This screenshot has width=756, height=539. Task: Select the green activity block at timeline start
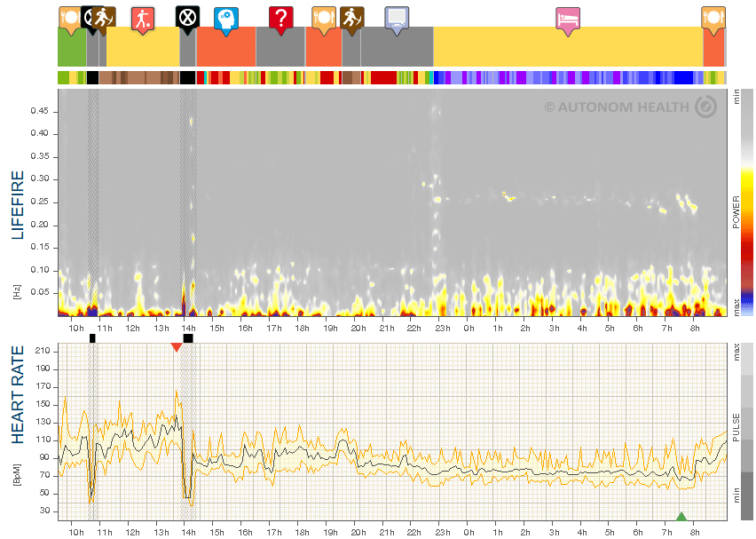click(x=72, y=47)
